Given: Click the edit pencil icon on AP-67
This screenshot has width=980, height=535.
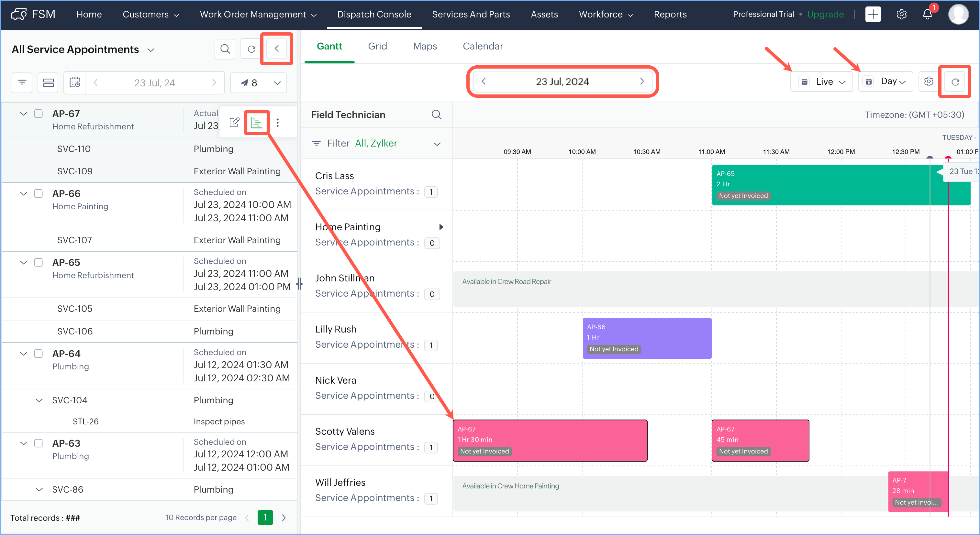Looking at the screenshot, I should [234, 123].
